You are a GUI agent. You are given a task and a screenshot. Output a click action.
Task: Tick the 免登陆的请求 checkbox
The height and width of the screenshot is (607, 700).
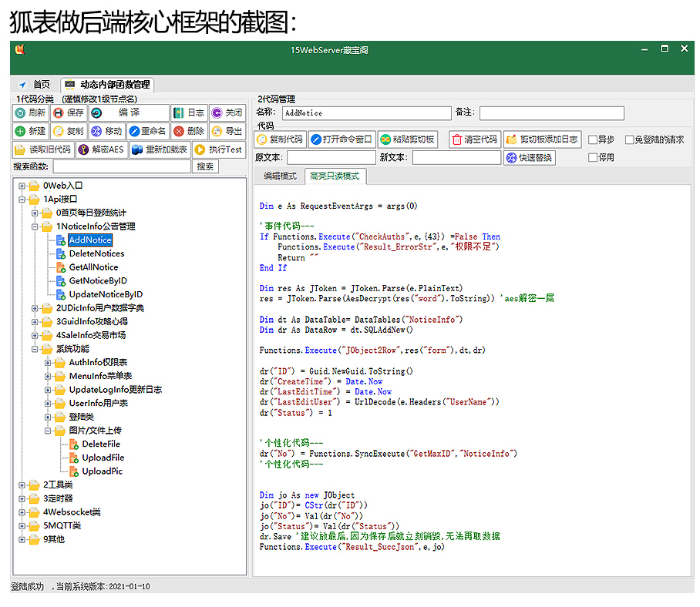[x=630, y=140]
